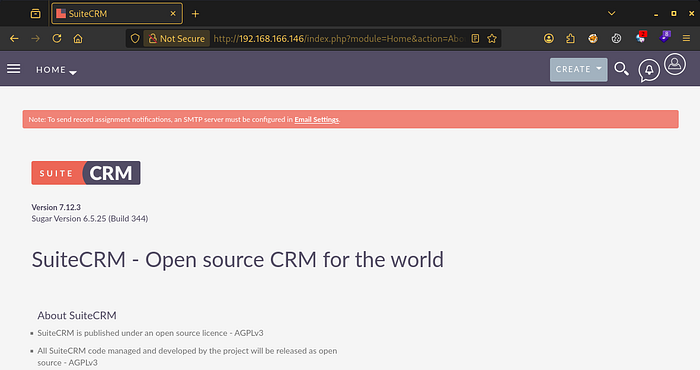Click the orange extension icon in toolbar
Viewport: 700px width, 370px height.
[593, 39]
